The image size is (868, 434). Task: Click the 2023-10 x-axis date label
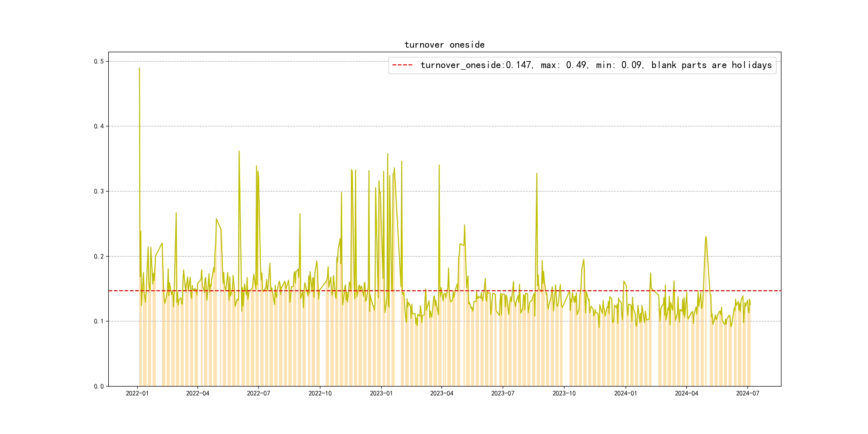tap(564, 393)
